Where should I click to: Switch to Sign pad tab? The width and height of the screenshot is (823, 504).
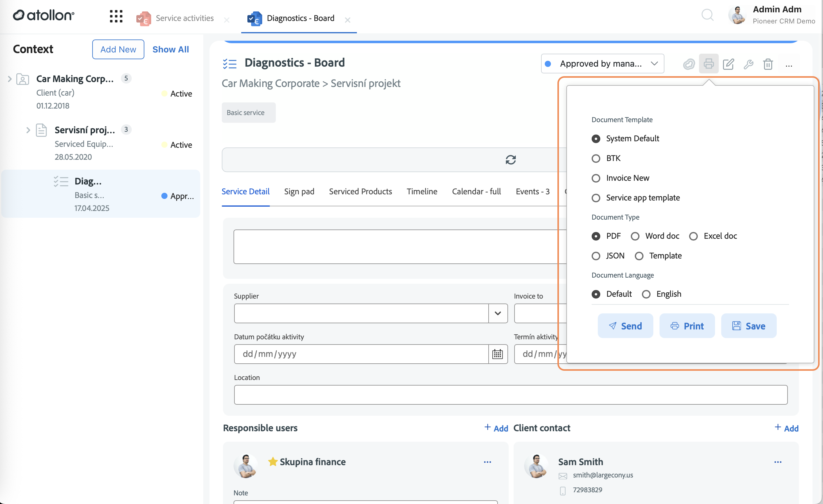pyautogui.click(x=299, y=191)
